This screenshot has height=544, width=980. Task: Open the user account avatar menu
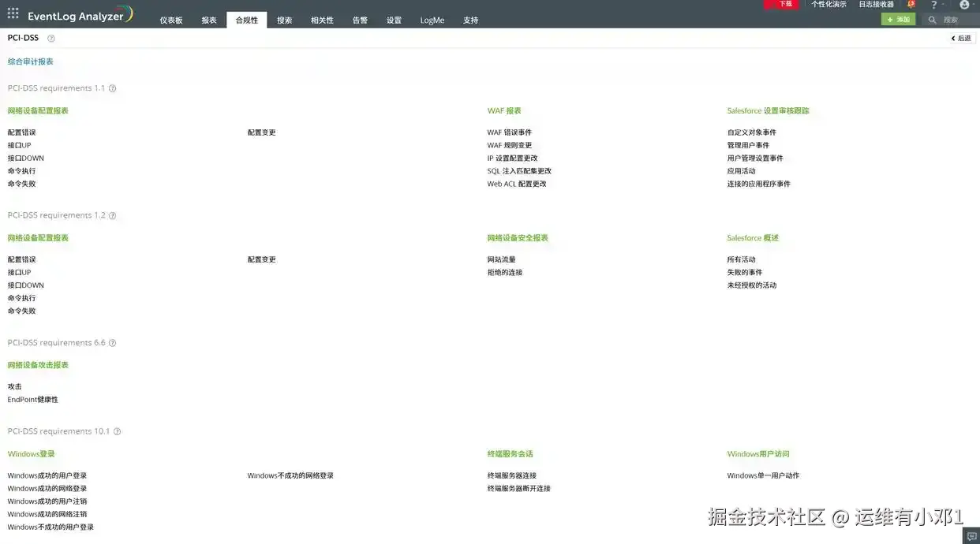pyautogui.click(x=964, y=5)
